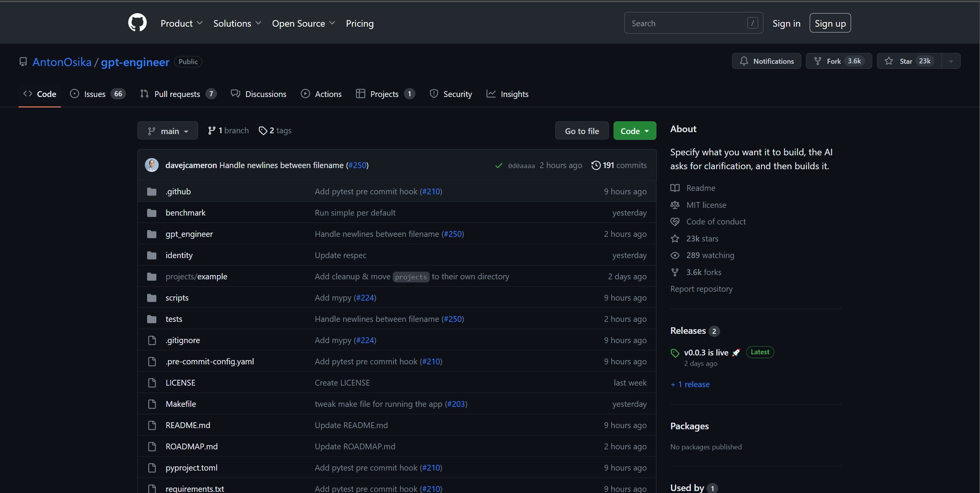Viewport: 980px width, 493px height.
Task: Expand the main branch selector dropdown
Action: (x=167, y=130)
